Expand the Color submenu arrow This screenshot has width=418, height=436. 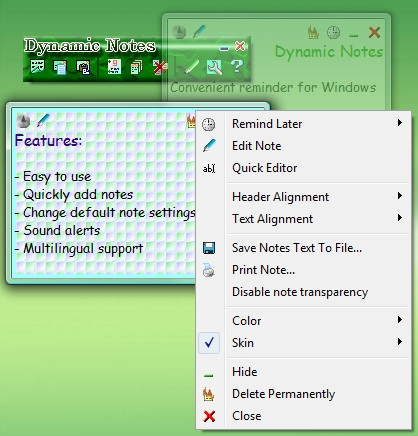tap(400, 320)
